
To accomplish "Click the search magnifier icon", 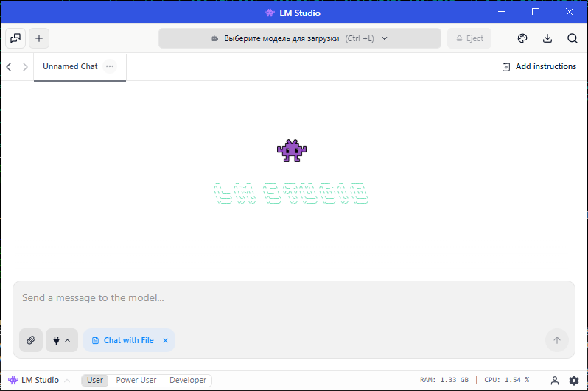I will (x=573, y=38).
